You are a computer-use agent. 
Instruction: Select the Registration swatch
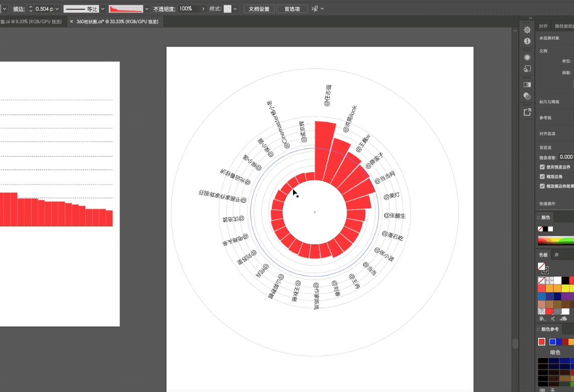(x=549, y=281)
